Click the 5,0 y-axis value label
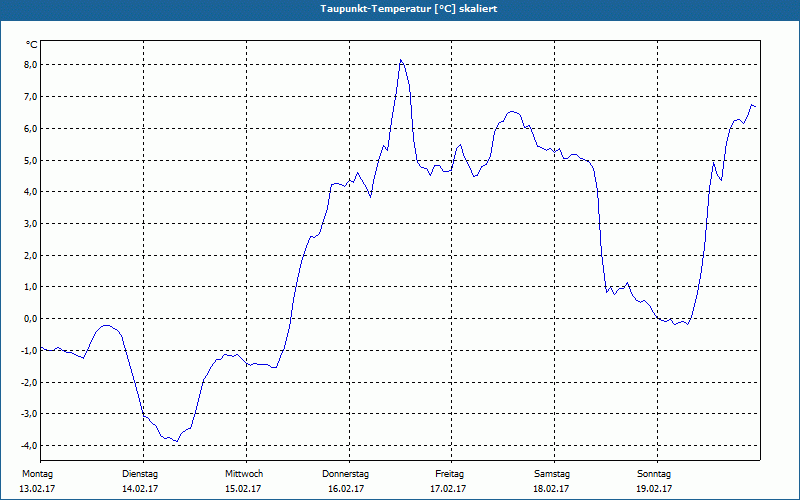Screen dimensions: 800x500 [29, 160]
